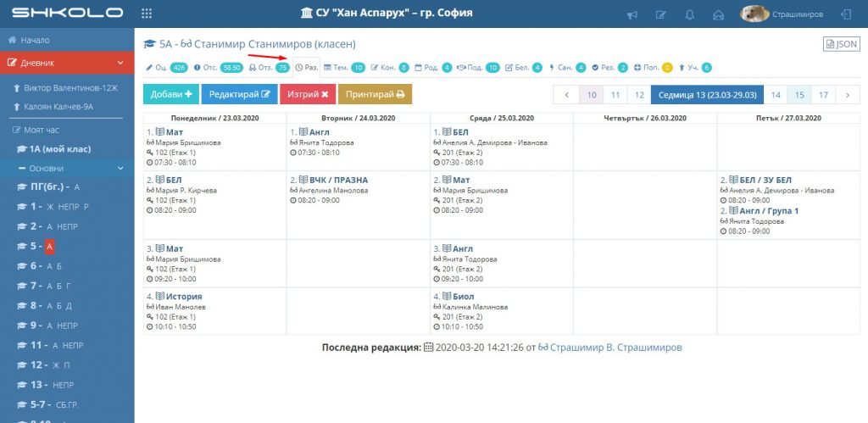Select СБ.ГР. in the 5-7 row
The image size is (868, 423).
pos(67,405)
